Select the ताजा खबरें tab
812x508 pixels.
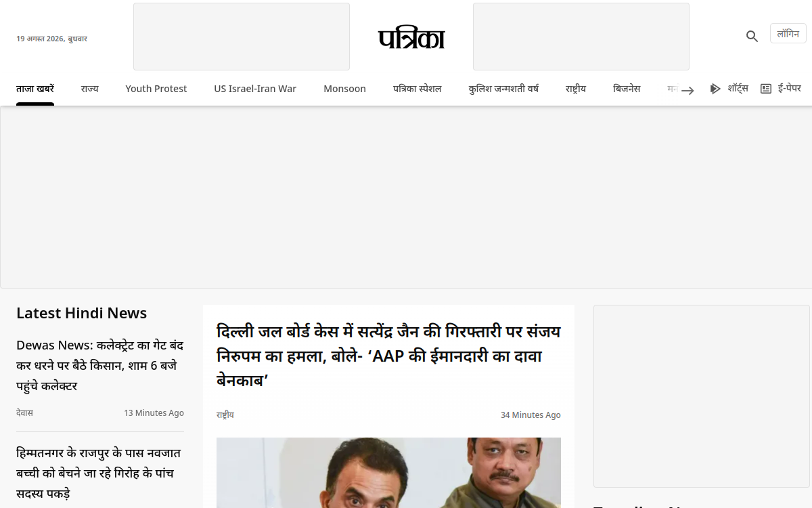pos(35,89)
